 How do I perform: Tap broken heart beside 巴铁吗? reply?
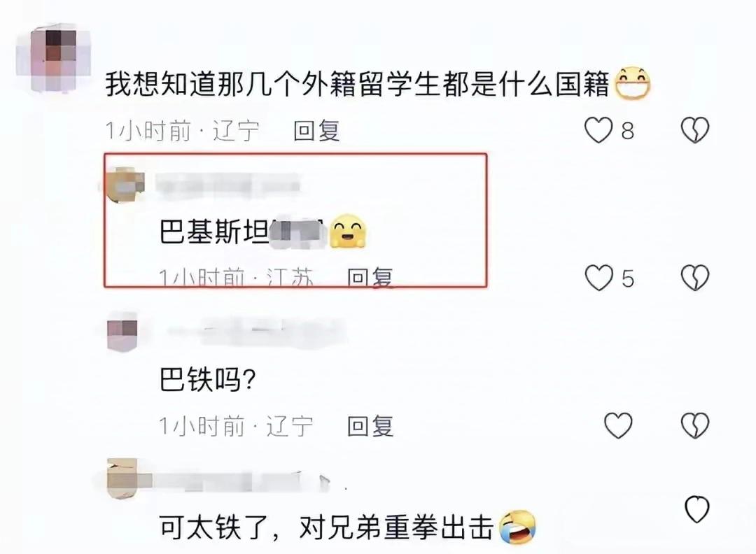click(695, 425)
